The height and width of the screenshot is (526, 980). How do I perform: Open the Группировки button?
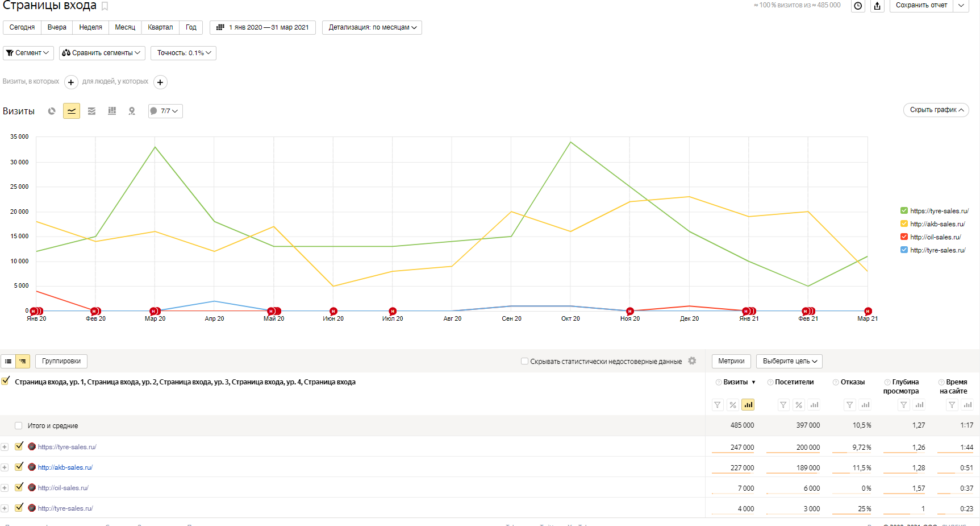click(x=61, y=361)
